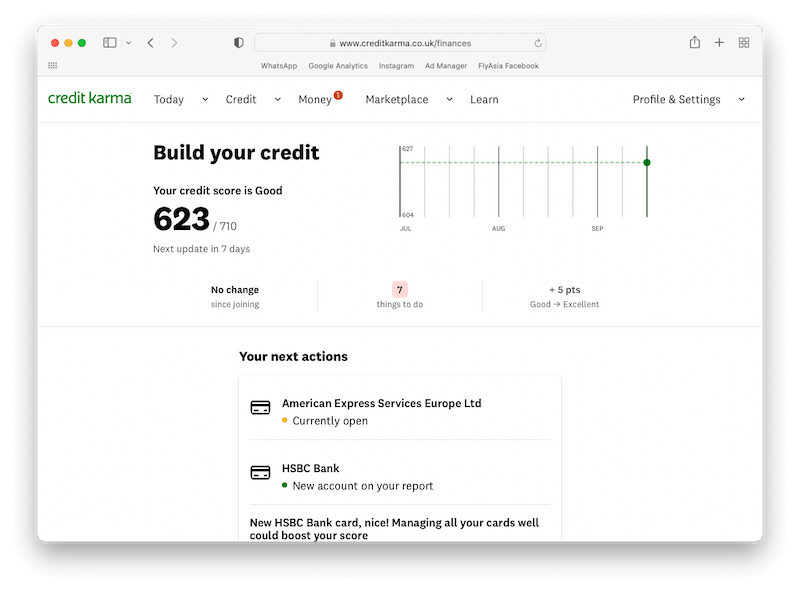
Task: Click the 623 credit score number
Action: click(182, 219)
